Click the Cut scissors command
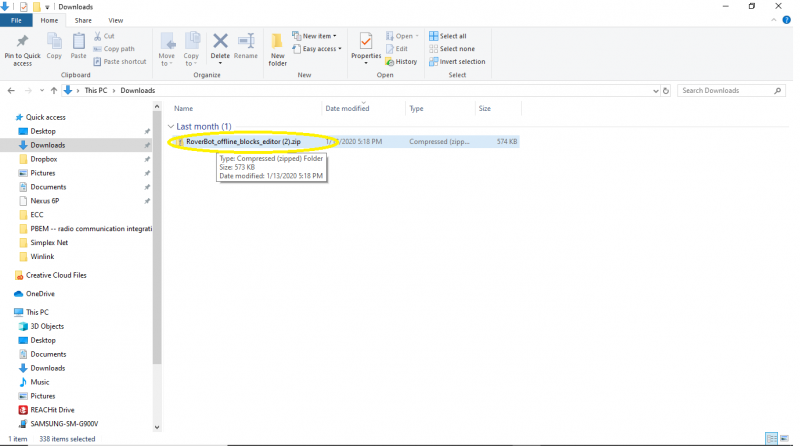Viewport: 800px width, 446px height. [x=104, y=36]
